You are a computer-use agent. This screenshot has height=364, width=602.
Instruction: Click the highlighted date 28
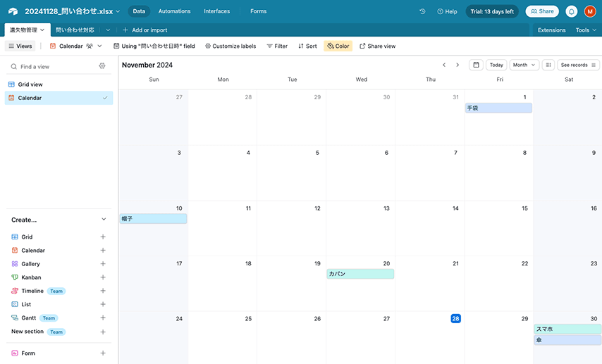point(455,318)
